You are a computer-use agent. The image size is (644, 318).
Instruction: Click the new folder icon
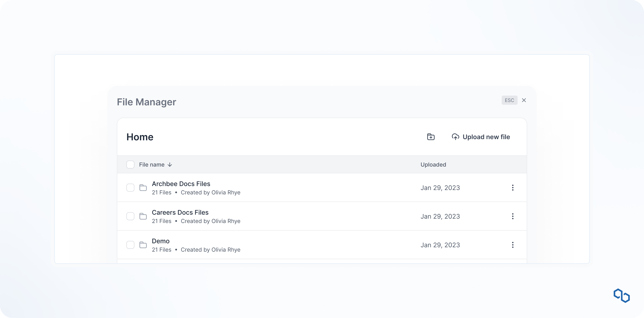point(431,137)
